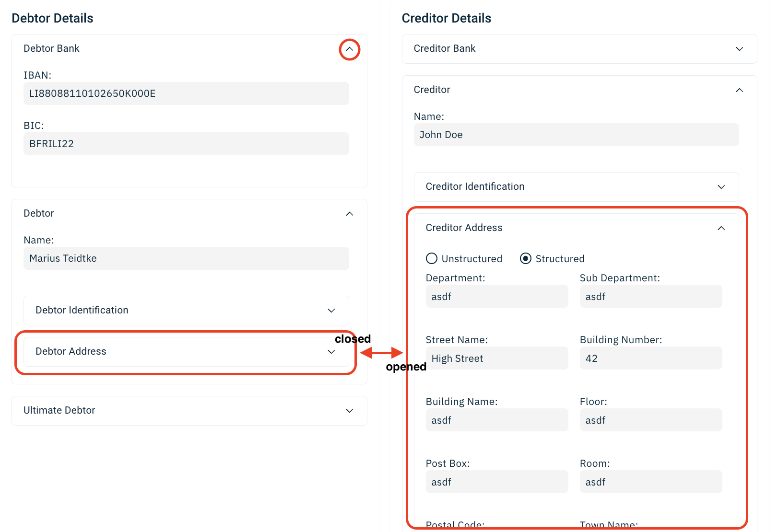Select the Structured address radio option
Viewport: 778px width, 532px height.
pos(526,259)
